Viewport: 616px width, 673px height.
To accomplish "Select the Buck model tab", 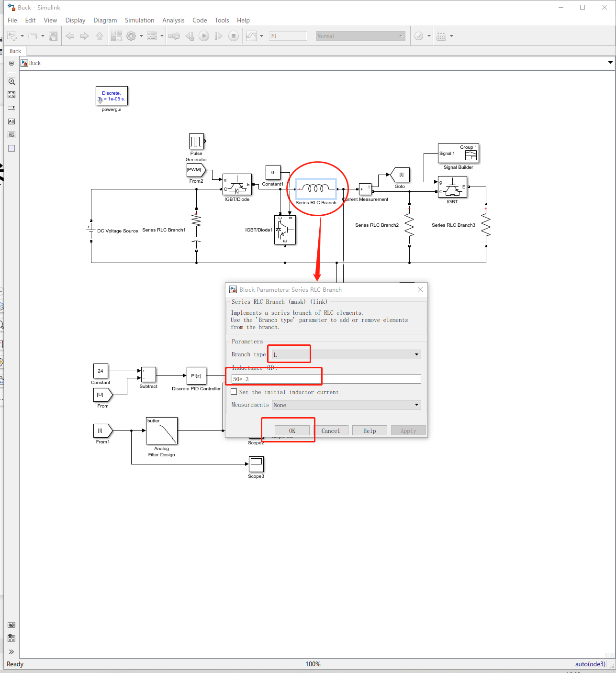I will 15,51.
